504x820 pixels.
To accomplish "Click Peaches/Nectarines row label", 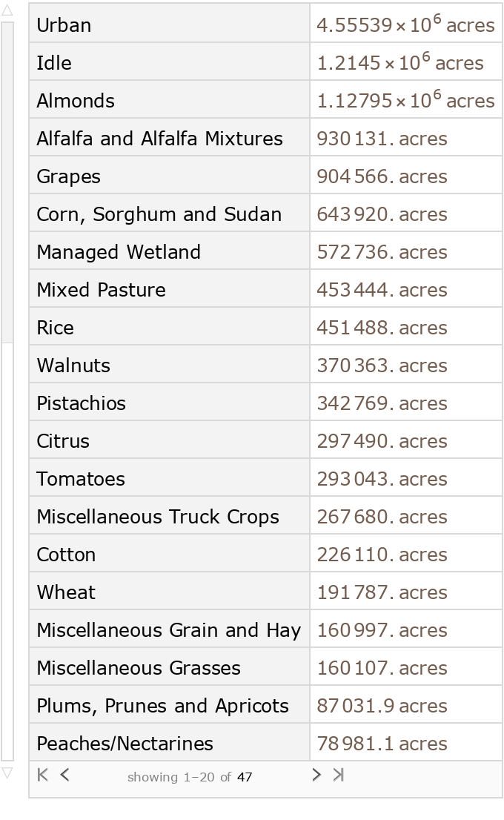I will (125, 744).
